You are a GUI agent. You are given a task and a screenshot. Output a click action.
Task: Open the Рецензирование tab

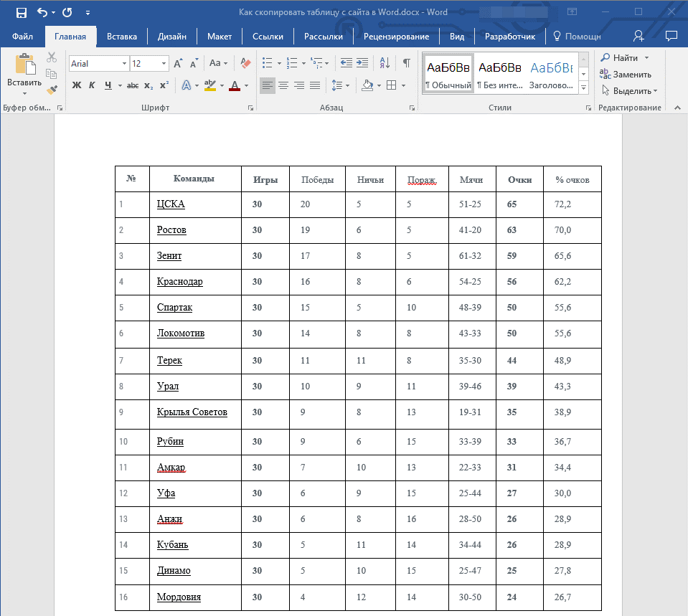coord(396,37)
